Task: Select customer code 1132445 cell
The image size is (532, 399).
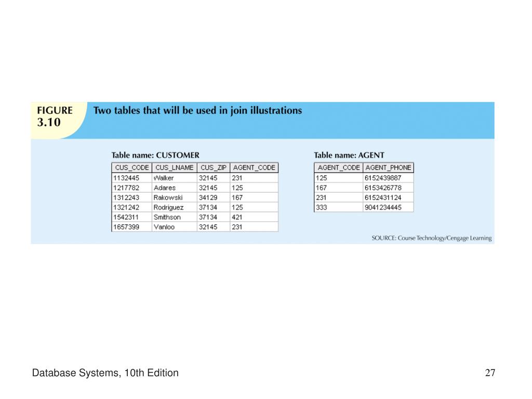Action: (x=131, y=178)
